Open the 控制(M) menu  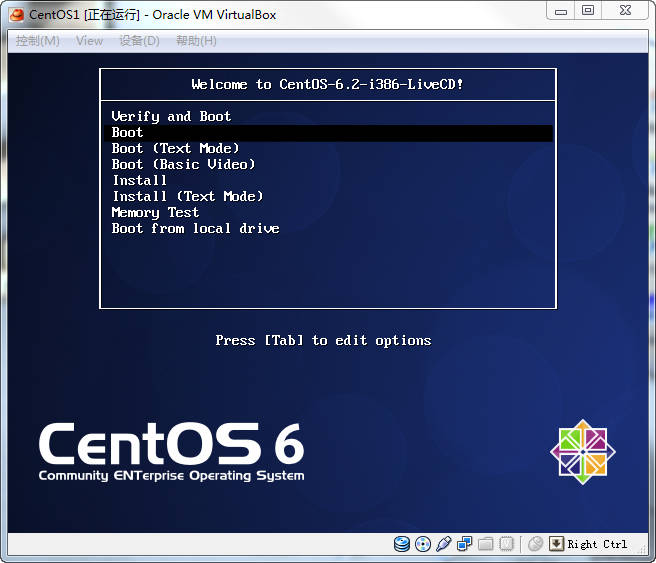tap(38, 41)
